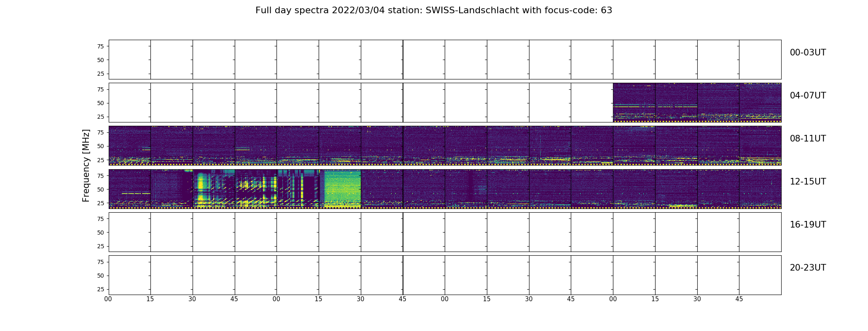Click the 25 tick label of the 12-15UT row
This screenshot has width=868, height=331.
(x=100, y=203)
